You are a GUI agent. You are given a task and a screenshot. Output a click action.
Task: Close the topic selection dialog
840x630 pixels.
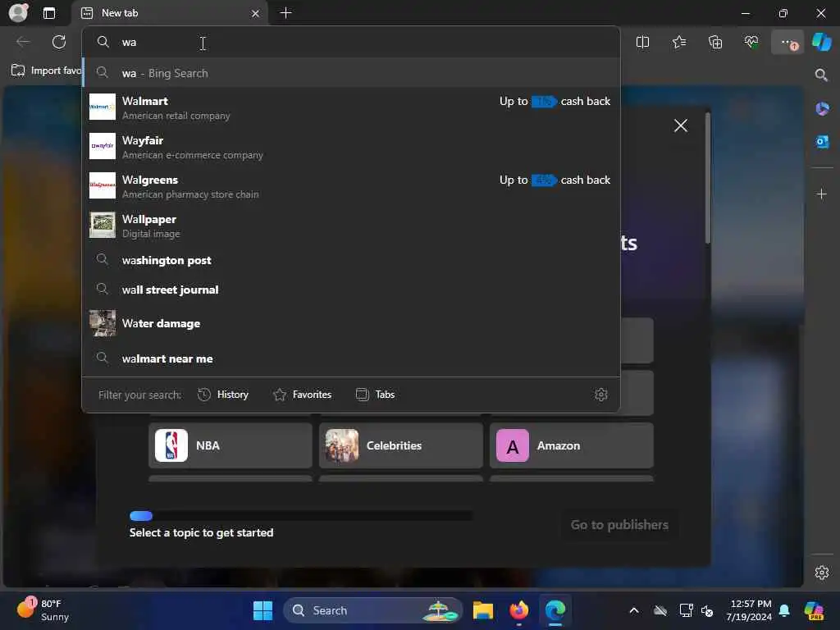[680, 126]
